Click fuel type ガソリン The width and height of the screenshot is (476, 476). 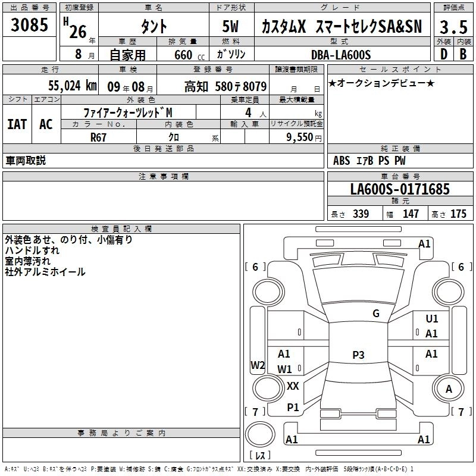click(x=231, y=54)
